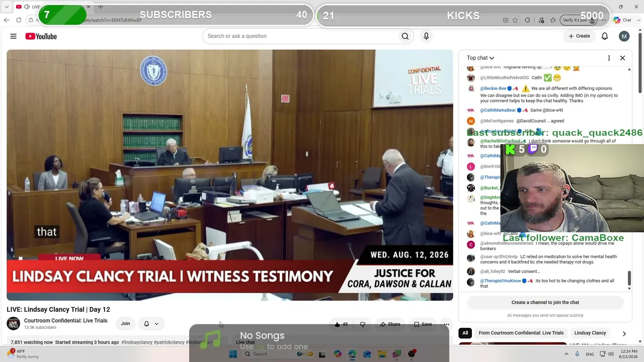Join the Courtroom Confidential channel
Image resolution: width=644 pixels, height=362 pixels.
pos(125,324)
